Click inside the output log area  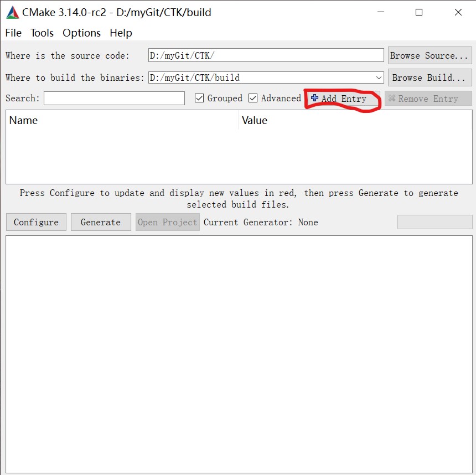pos(239,354)
